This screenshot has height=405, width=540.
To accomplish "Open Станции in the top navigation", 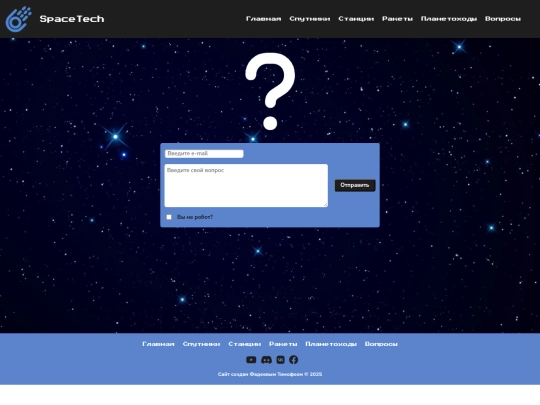I will tap(356, 19).
